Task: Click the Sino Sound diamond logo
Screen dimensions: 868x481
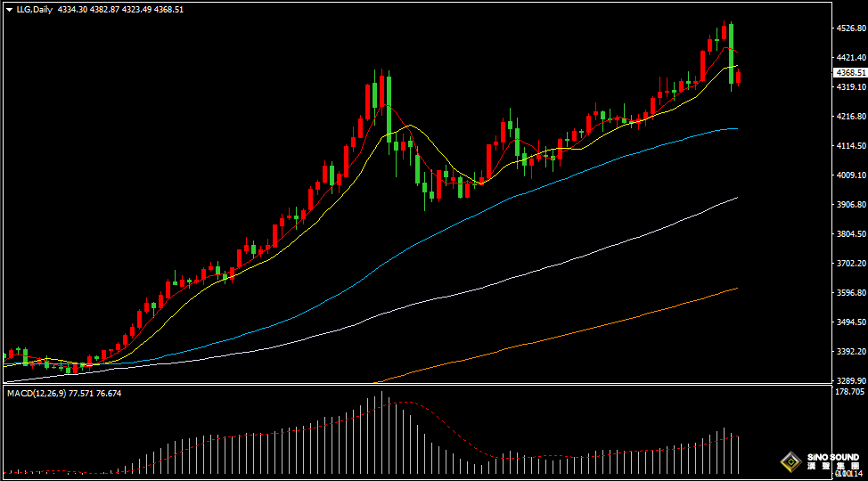Action: click(790, 461)
